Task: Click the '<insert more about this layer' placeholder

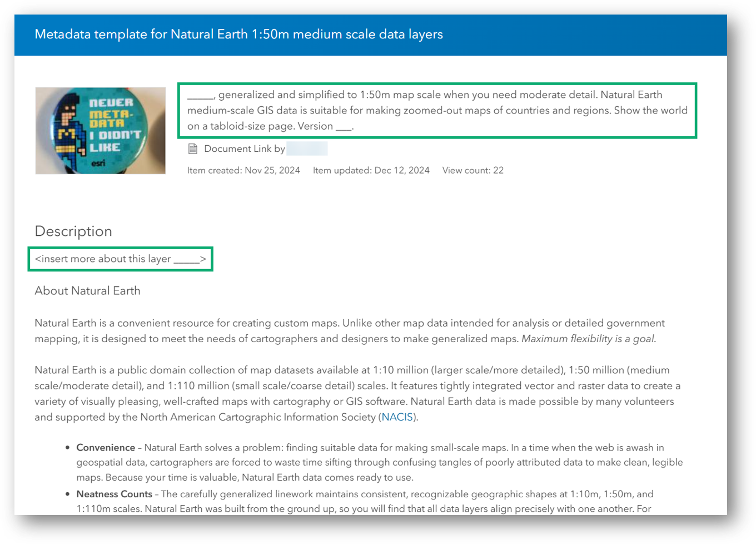Action: tap(121, 259)
